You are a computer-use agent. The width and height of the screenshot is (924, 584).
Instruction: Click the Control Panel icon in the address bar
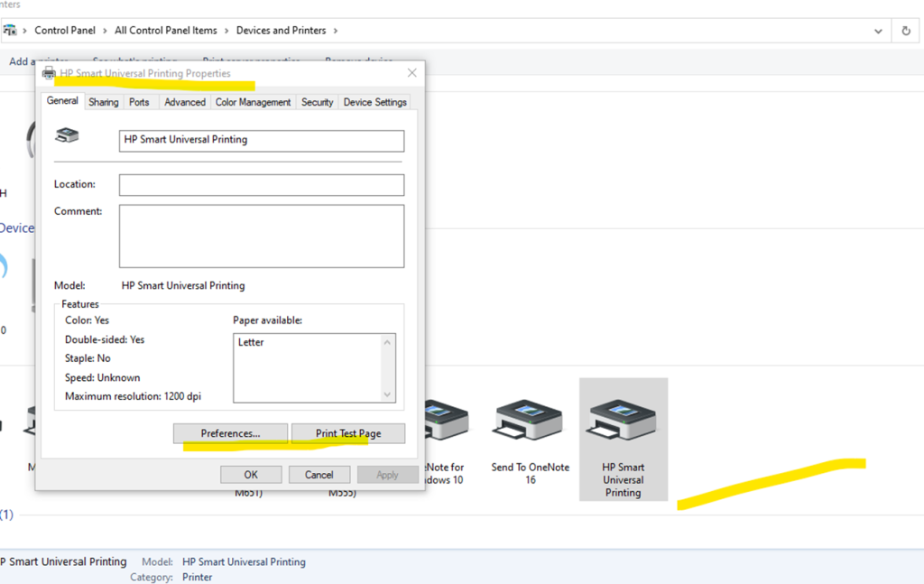(9, 31)
